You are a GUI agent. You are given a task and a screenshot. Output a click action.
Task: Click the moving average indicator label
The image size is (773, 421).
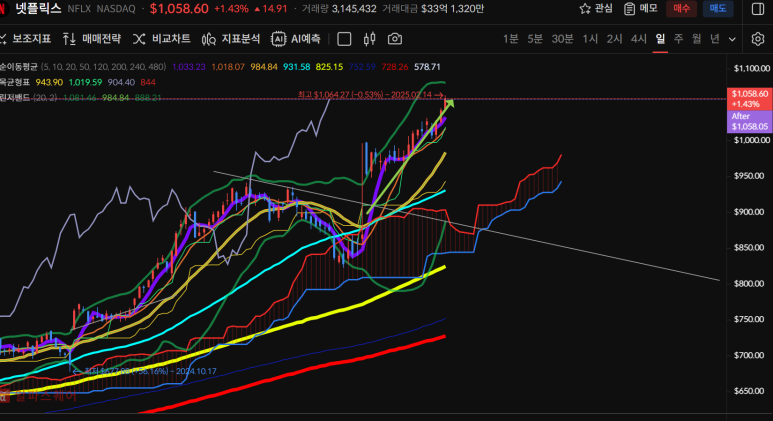(x=19, y=67)
